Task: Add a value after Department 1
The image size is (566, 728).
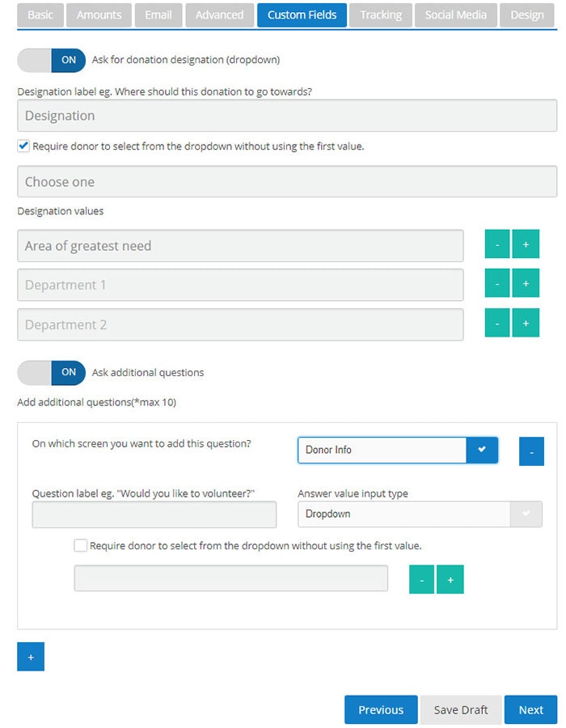Action: tap(526, 284)
